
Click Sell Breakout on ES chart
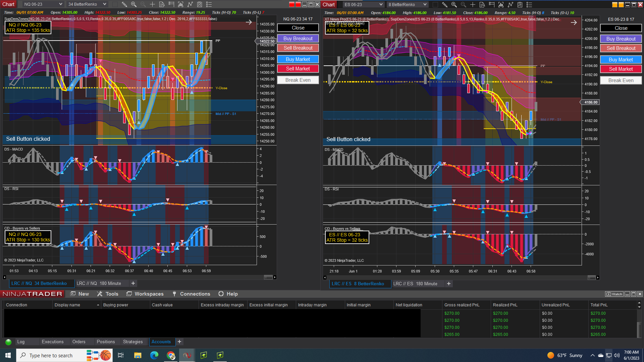pos(621,48)
